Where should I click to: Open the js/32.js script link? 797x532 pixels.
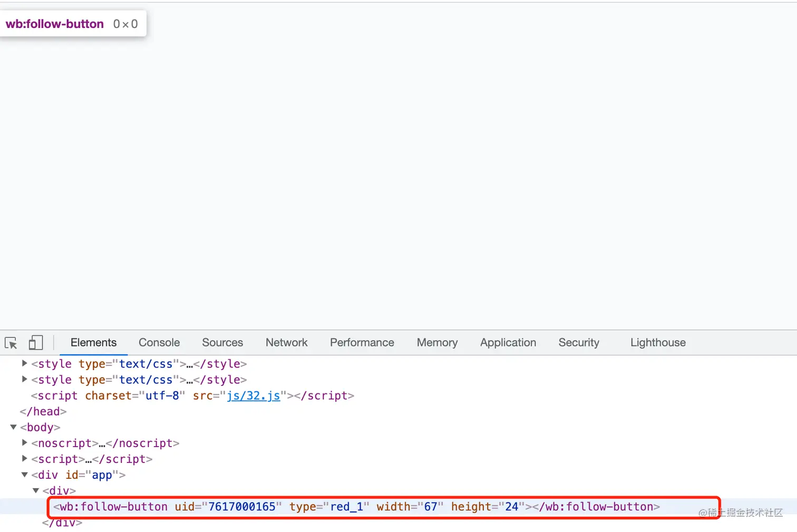(254, 396)
